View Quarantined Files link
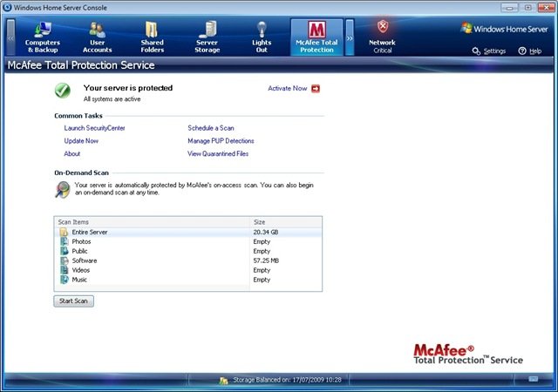Viewport: 558px width, 392px height. point(218,153)
